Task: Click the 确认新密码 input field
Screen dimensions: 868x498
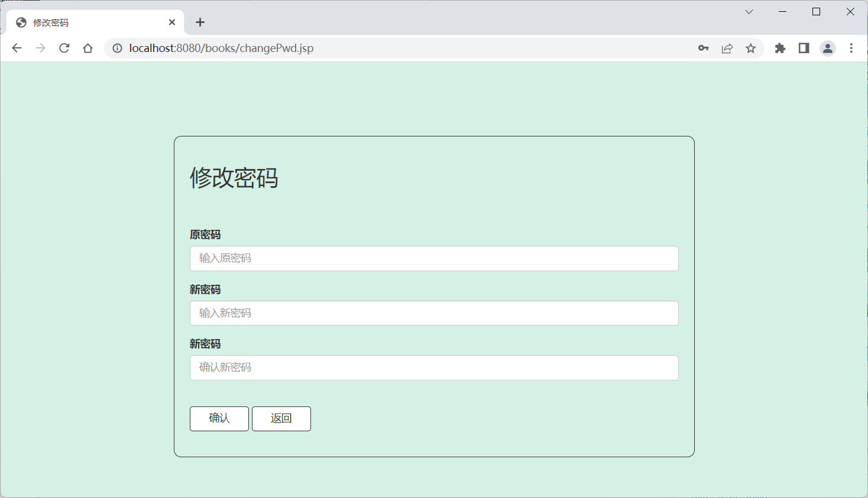Action: 434,367
